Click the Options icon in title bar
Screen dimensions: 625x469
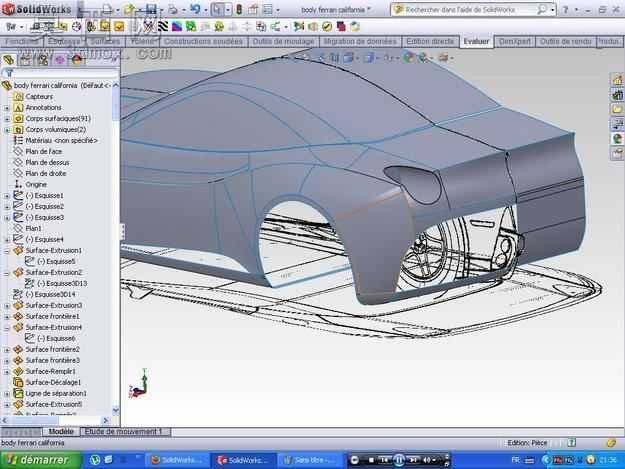coord(268,9)
